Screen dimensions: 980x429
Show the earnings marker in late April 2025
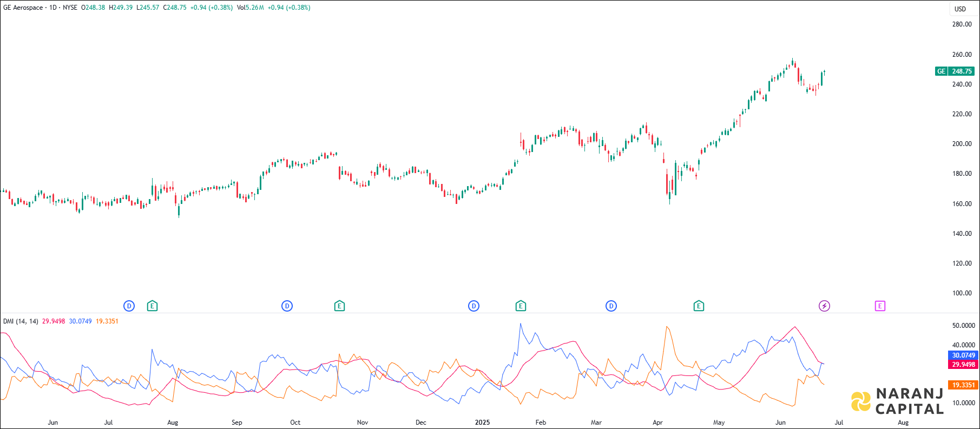coord(699,306)
